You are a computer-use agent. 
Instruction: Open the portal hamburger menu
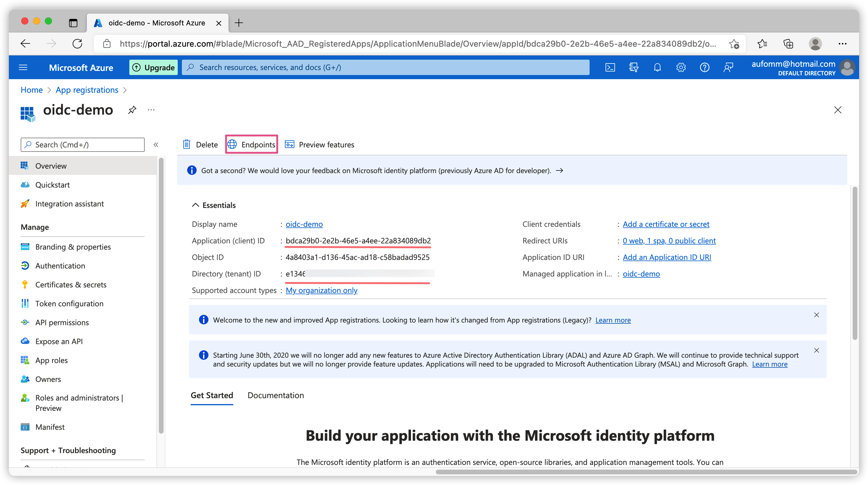23,67
